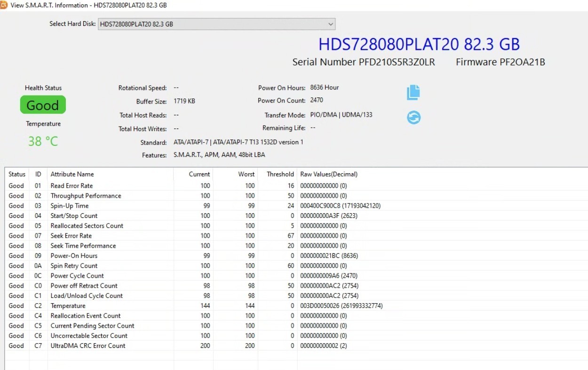Select the UltraDMA CRC Error Count row
This screenshot has height=370, width=588.
tap(296, 346)
